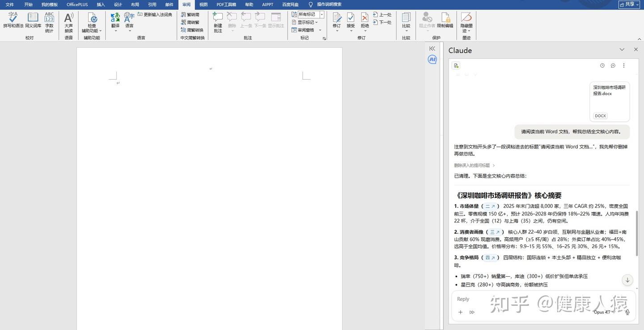The image size is (644, 330).
Task: Start new chat in Claude panel
Action: 613,65
